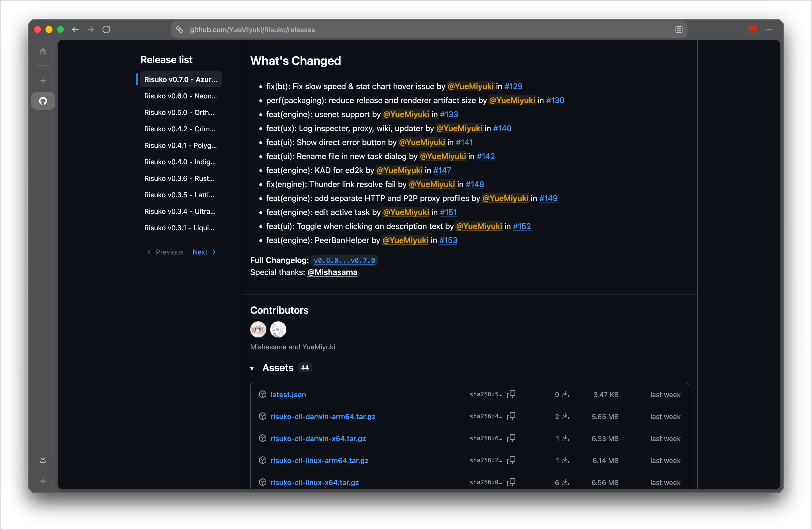Visit the @Mishasama profile link

[332, 272]
